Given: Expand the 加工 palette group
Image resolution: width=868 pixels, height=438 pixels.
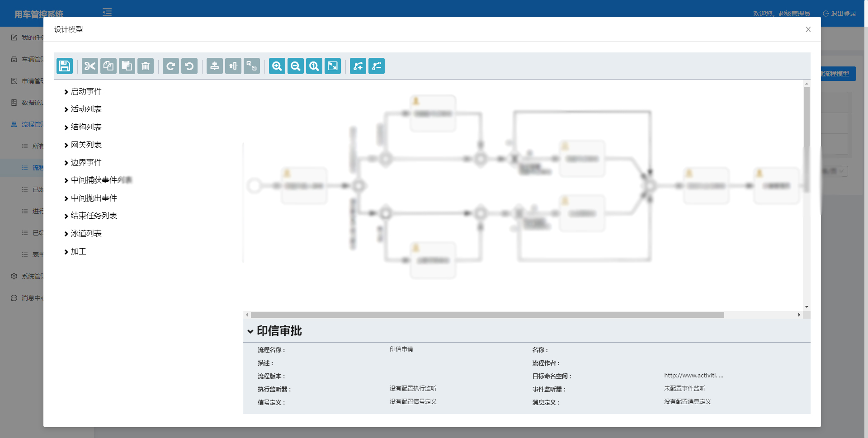Looking at the screenshot, I should pos(75,251).
